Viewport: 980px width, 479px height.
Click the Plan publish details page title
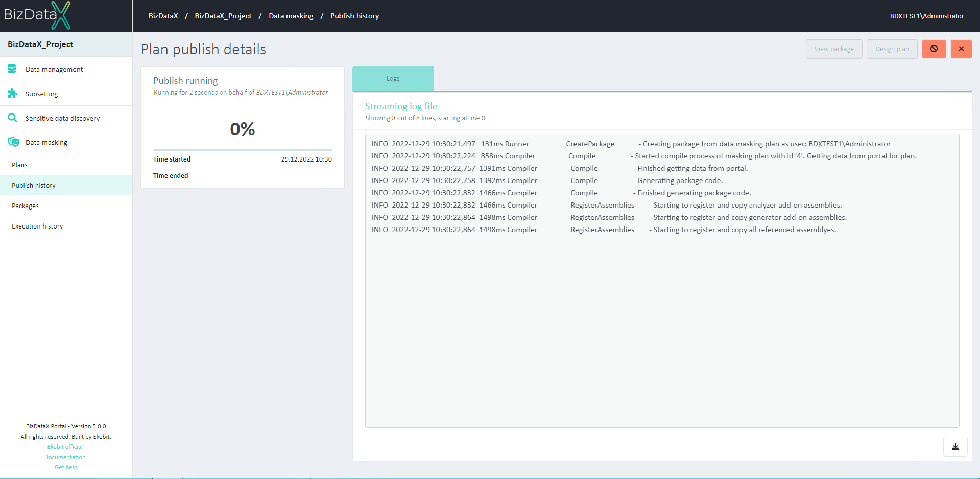click(x=203, y=49)
